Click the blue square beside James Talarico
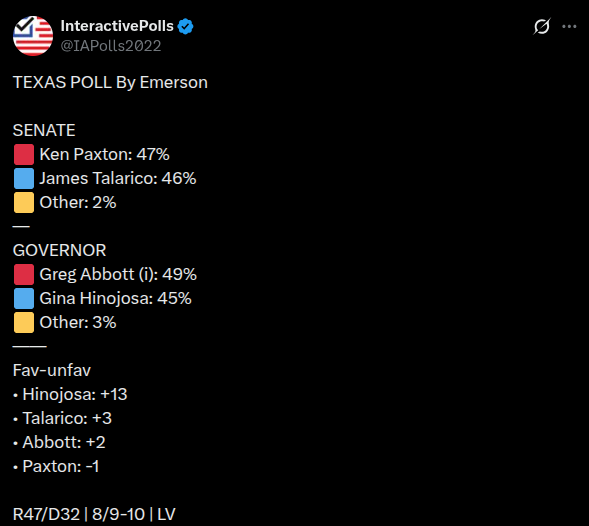The height and width of the screenshot is (526, 589). (x=24, y=178)
